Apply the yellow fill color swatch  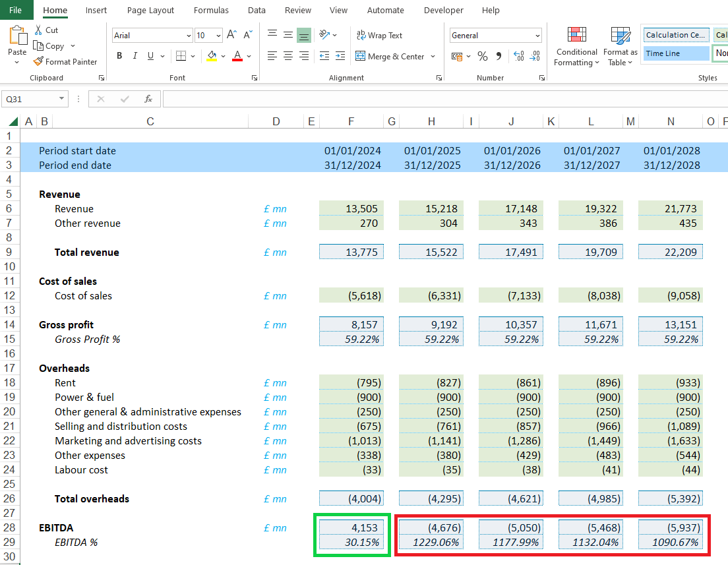point(212,57)
